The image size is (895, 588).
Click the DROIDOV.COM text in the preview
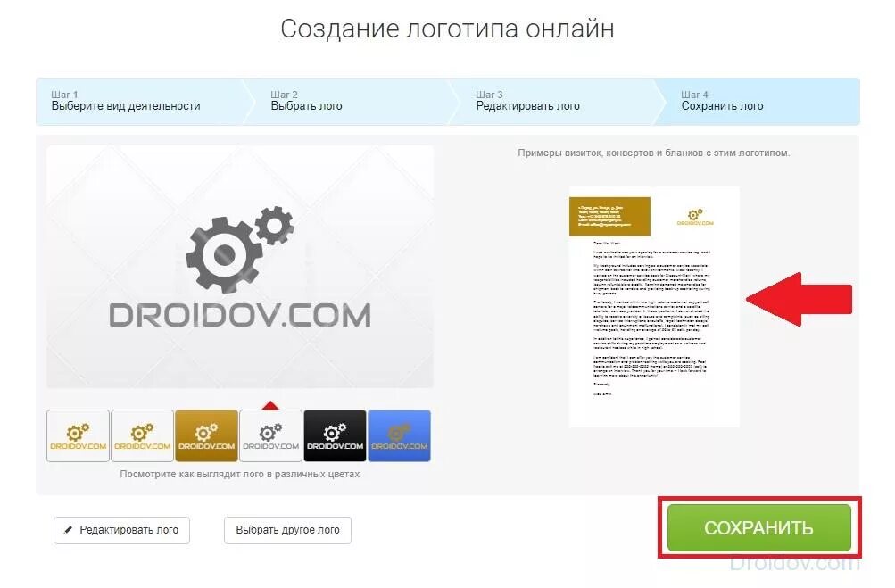tap(240, 315)
